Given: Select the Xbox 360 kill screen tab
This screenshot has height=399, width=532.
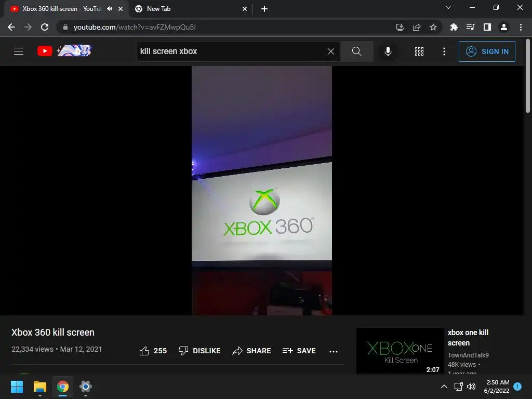Looking at the screenshot, I should point(62,9).
